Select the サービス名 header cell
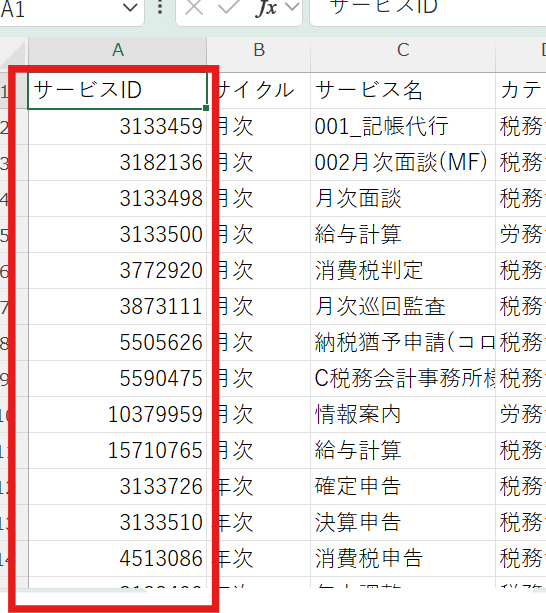The image size is (546, 613). tap(403, 90)
